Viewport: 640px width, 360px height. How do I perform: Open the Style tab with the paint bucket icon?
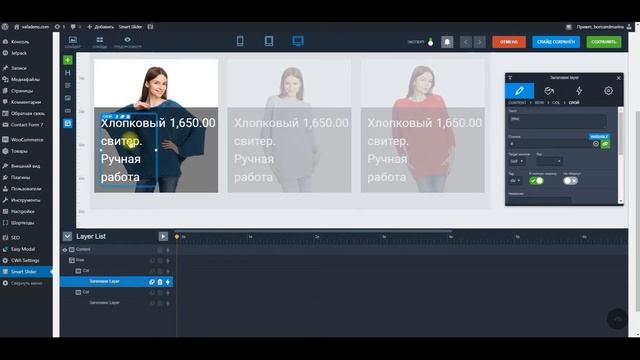[x=549, y=91]
